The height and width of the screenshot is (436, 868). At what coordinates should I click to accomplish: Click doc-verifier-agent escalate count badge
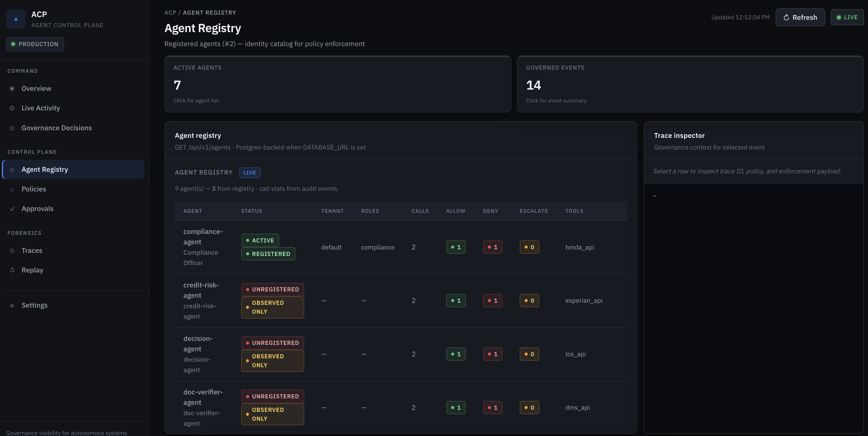(529, 408)
